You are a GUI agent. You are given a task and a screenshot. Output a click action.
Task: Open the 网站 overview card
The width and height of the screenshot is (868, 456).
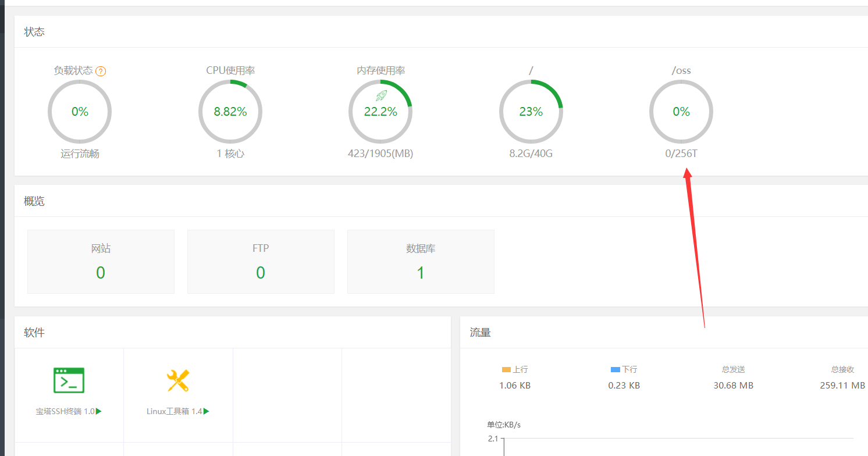click(x=101, y=262)
